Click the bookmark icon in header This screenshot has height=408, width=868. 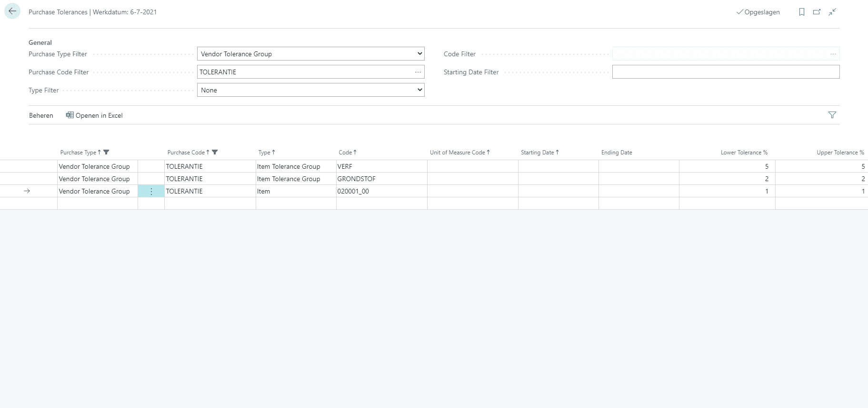(802, 12)
